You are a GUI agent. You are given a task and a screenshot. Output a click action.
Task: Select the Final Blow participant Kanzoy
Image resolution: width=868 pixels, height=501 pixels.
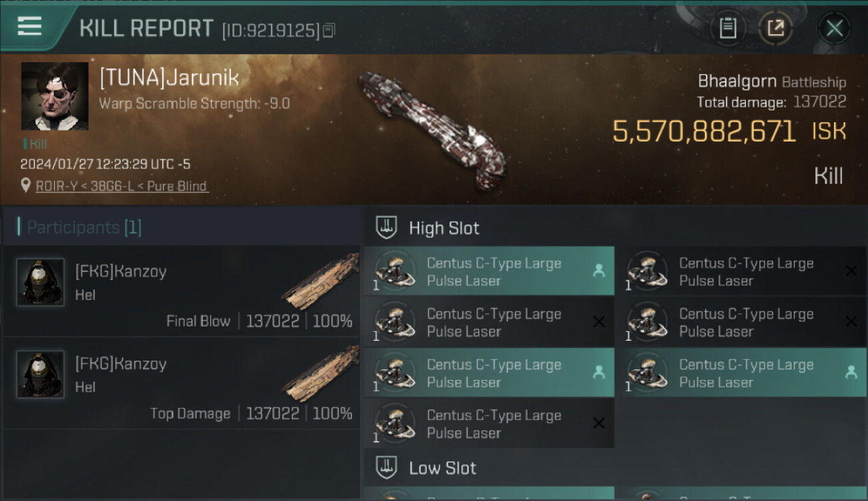(x=182, y=291)
